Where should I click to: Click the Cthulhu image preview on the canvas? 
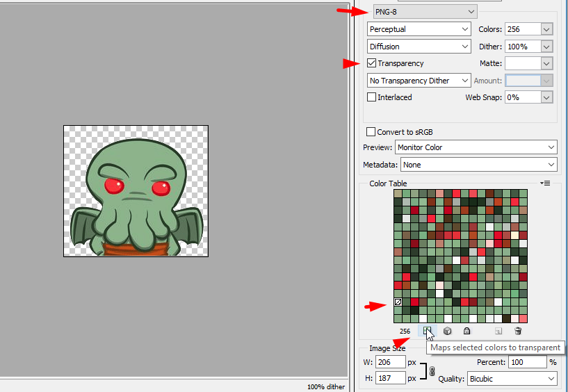tap(136, 191)
